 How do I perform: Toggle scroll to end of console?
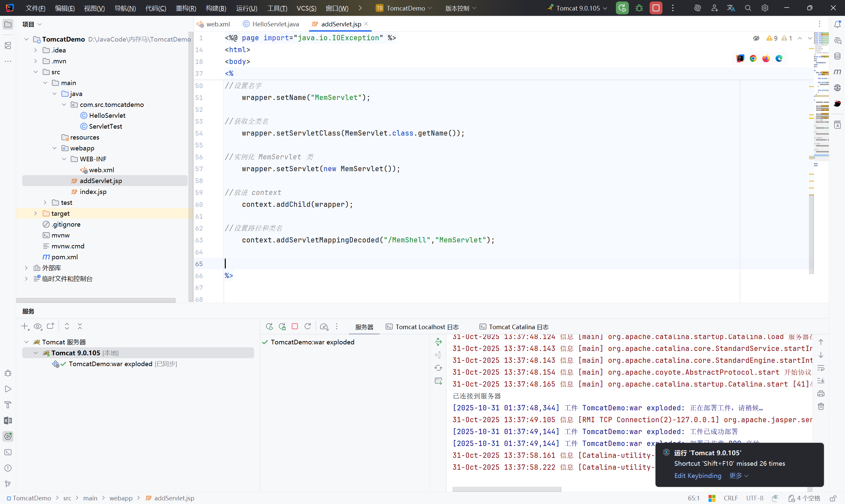tap(821, 381)
